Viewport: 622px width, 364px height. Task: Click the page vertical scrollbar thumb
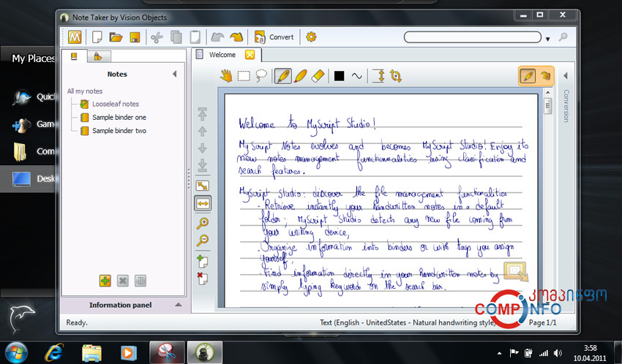point(548,106)
